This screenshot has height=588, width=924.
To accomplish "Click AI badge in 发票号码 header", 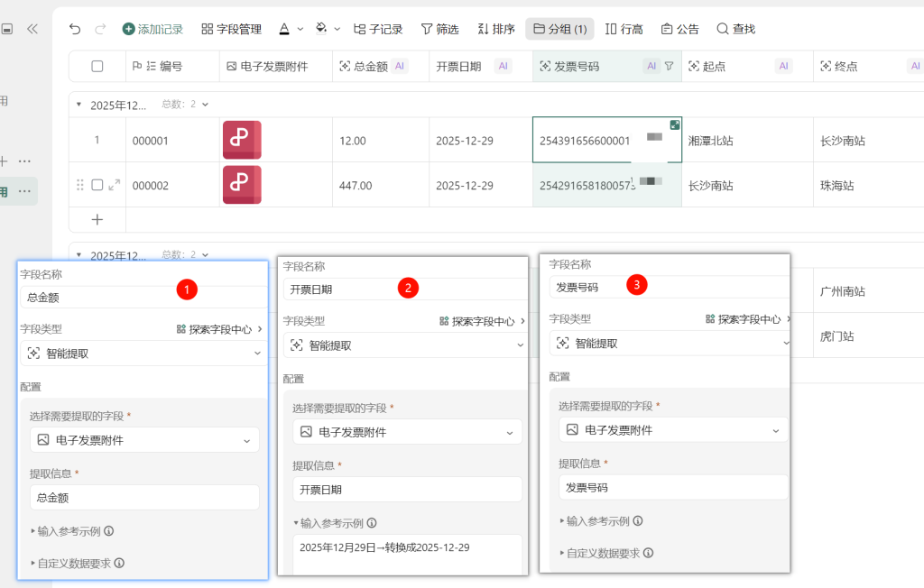I will [651, 66].
